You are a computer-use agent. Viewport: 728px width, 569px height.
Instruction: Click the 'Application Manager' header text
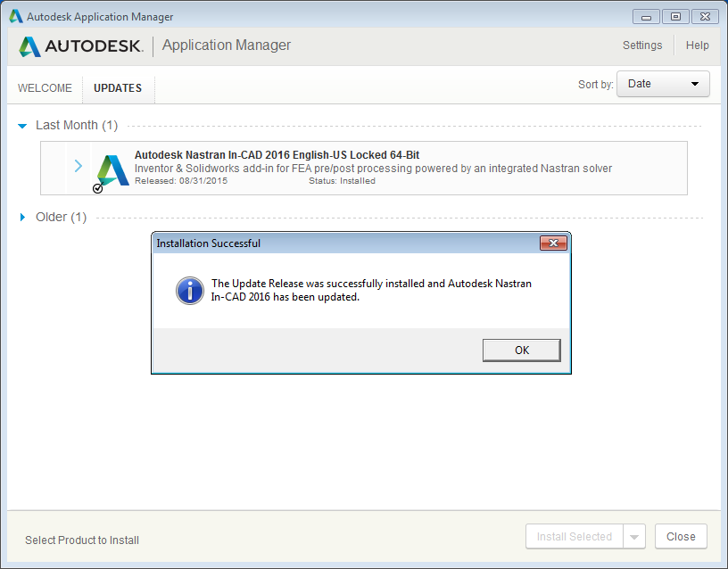[226, 45]
